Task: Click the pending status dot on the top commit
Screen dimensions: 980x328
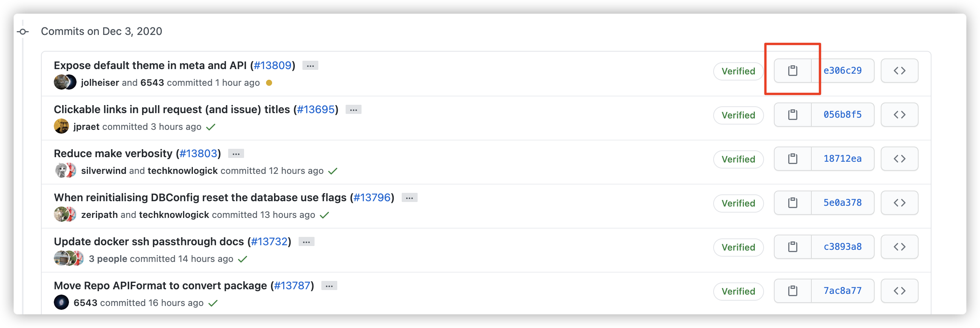Action: pos(269,83)
